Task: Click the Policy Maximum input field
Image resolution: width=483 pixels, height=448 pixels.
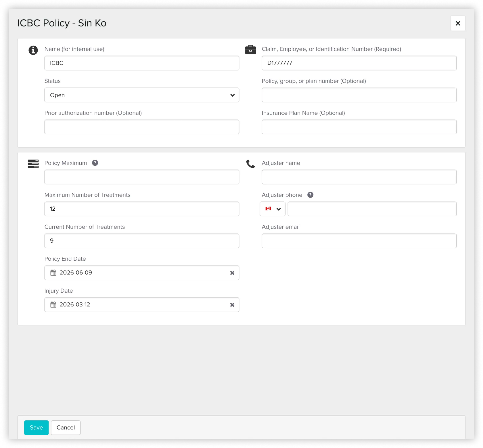Action: pos(142,177)
